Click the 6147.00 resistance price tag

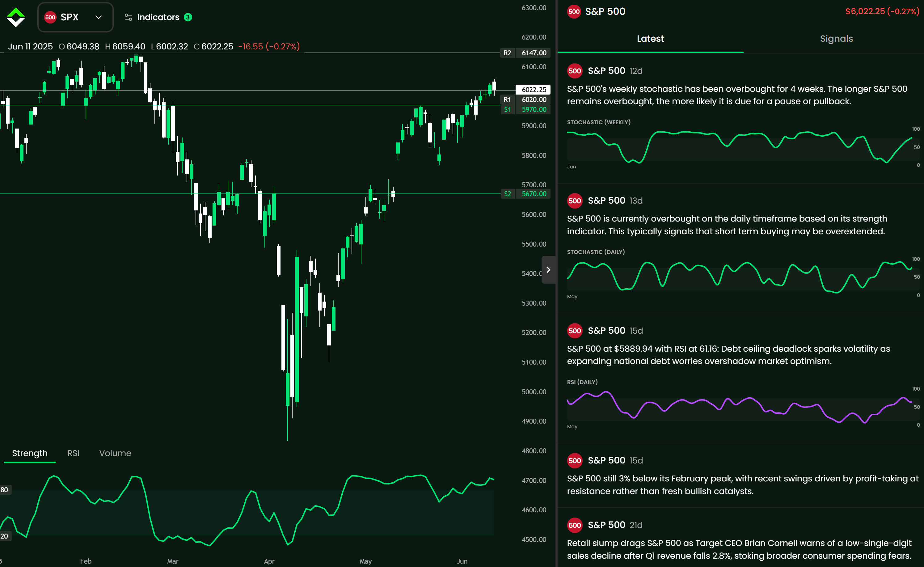[534, 53]
